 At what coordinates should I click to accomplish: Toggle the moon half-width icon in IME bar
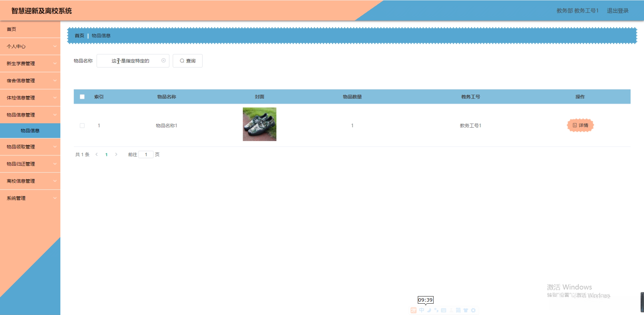click(429, 310)
